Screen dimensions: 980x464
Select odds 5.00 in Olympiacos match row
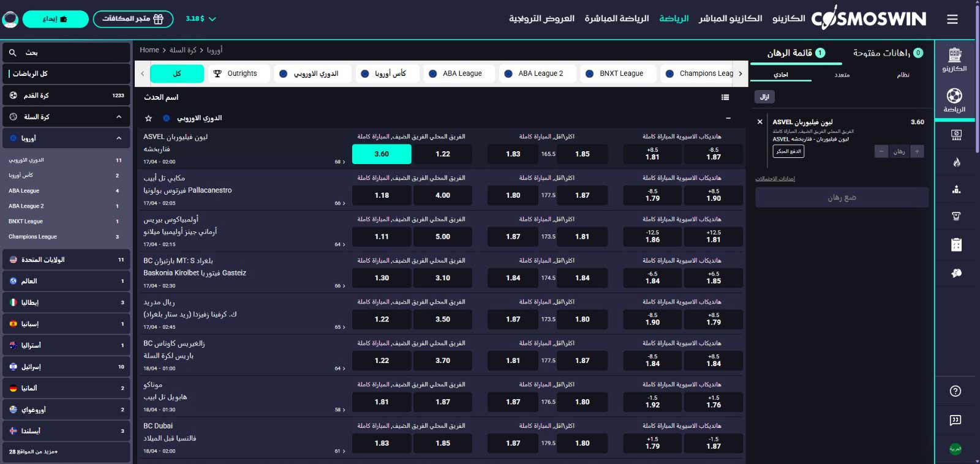point(443,237)
